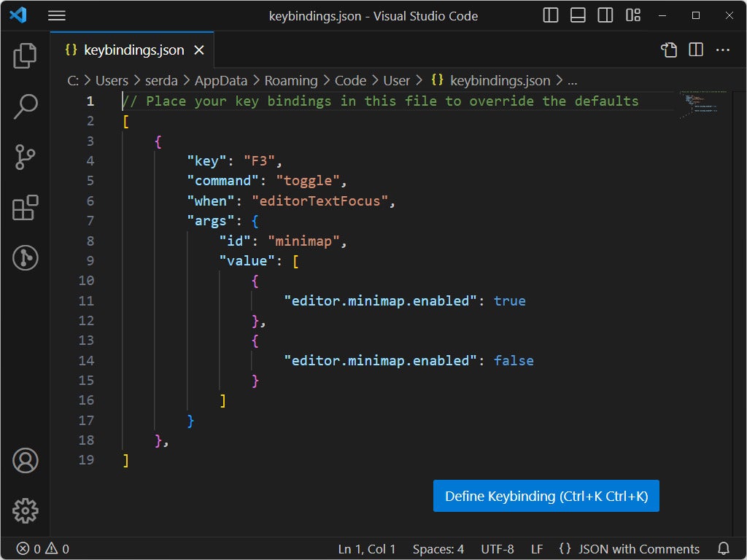Click the "F3" key value

[259, 161]
